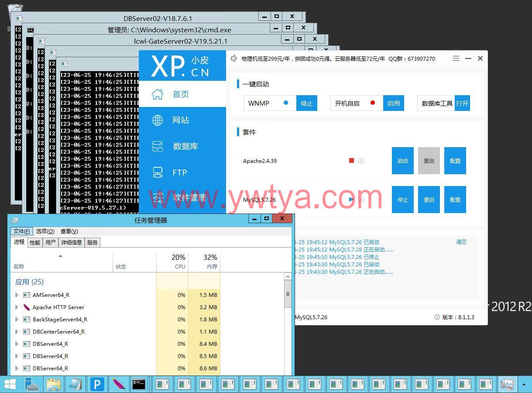Viewport: 532px width, 393px height.
Task: Open the 网站 website section
Action: (x=182, y=120)
